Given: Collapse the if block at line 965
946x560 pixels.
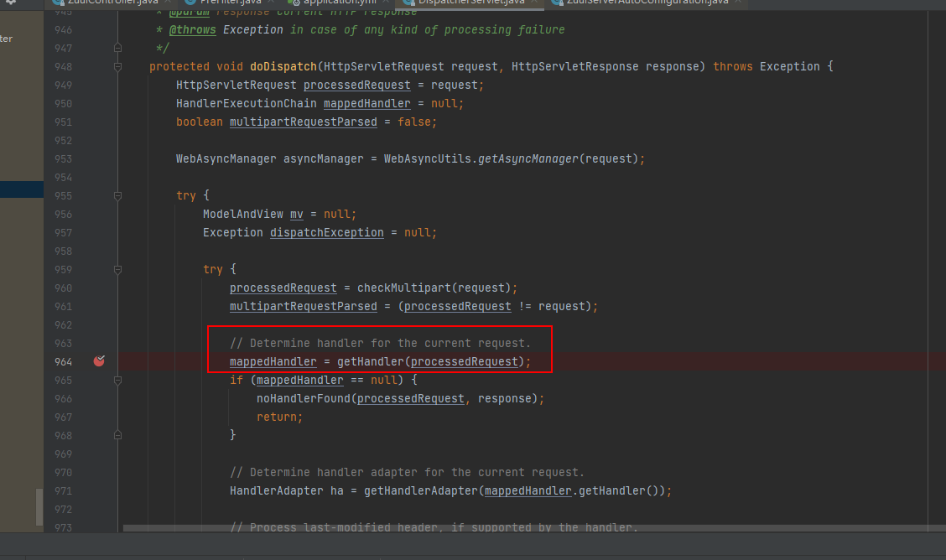Looking at the screenshot, I should [x=117, y=381].
